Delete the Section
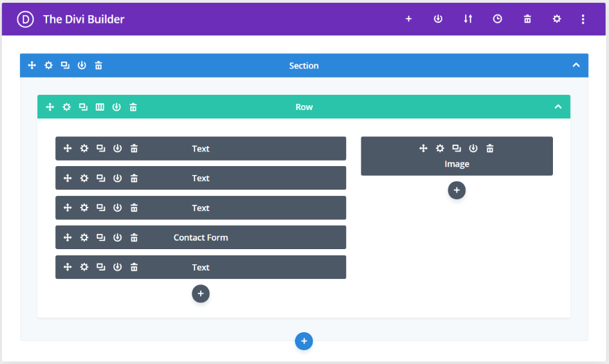This screenshot has width=609, height=364. [99, 65]
